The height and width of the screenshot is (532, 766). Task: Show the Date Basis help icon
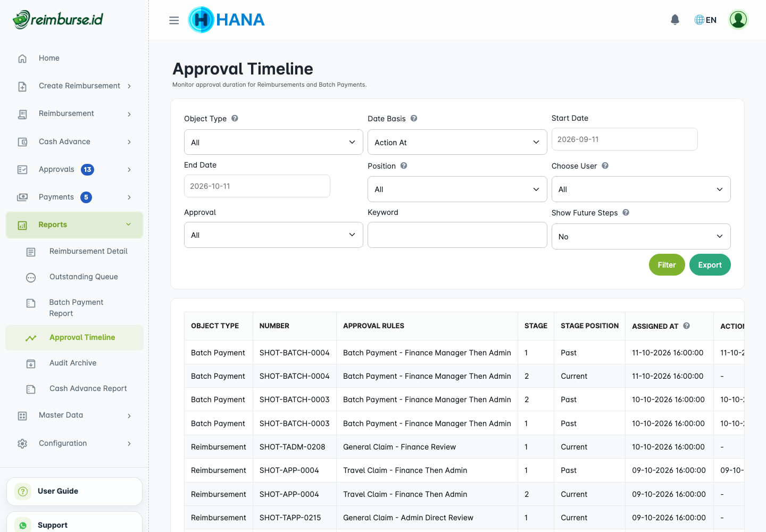(x=414, y=118)
